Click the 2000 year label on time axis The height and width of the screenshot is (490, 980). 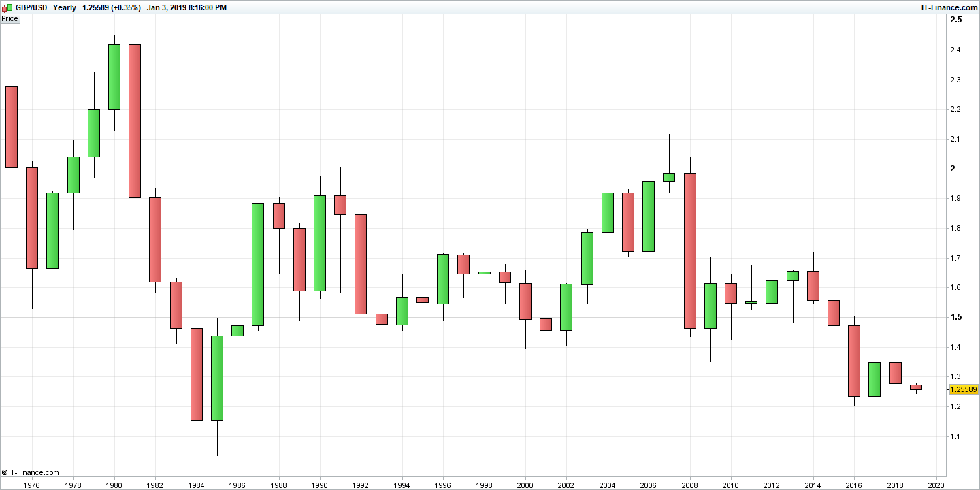(525, 485)
